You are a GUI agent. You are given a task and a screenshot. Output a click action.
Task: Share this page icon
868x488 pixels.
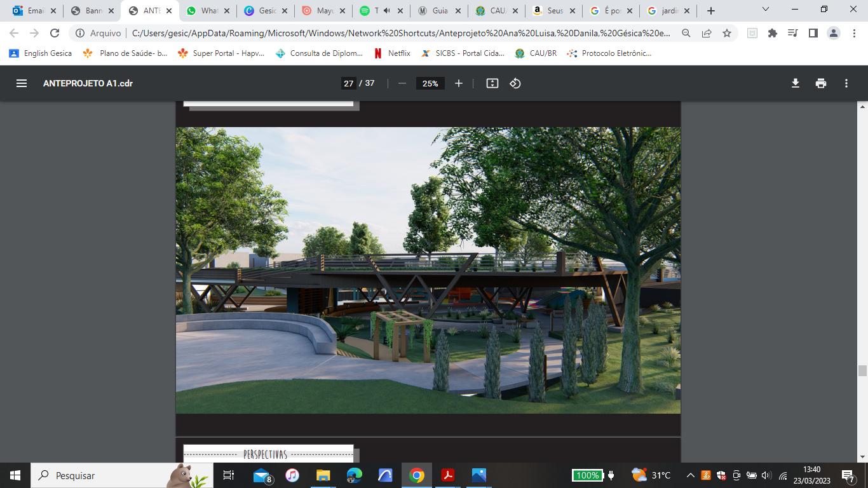[707, 33]
